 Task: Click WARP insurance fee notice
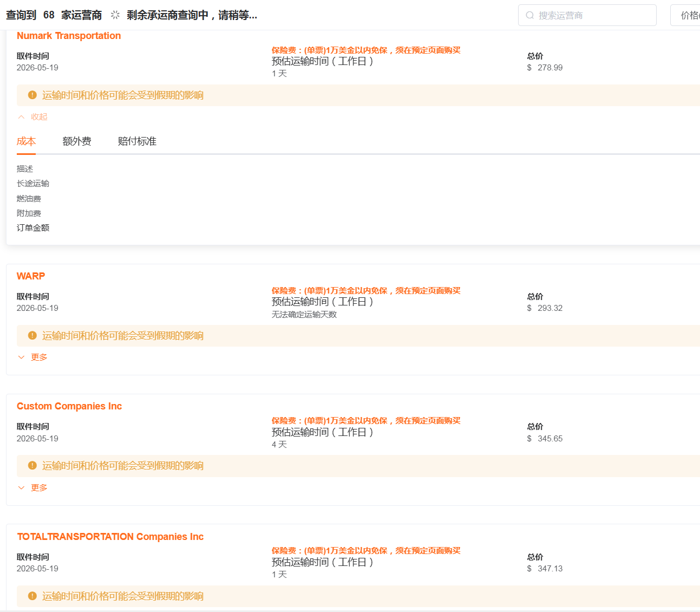point(366,290)
